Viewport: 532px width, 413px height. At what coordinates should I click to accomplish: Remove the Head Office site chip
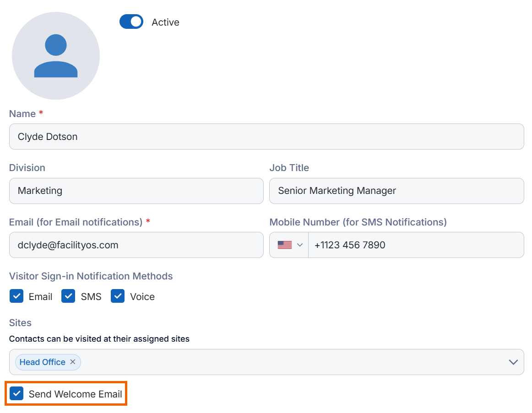tap(73, 362)
